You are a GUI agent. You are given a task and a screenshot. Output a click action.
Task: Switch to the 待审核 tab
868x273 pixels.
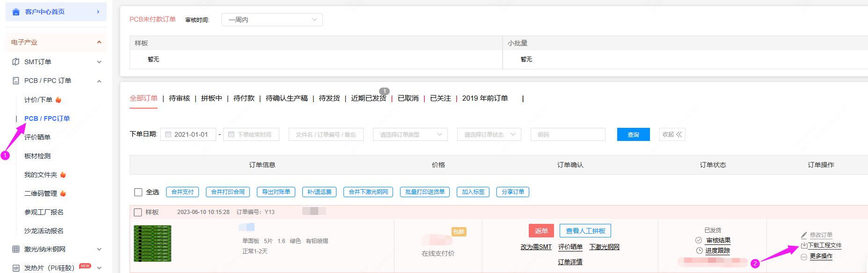pos(179,98)
